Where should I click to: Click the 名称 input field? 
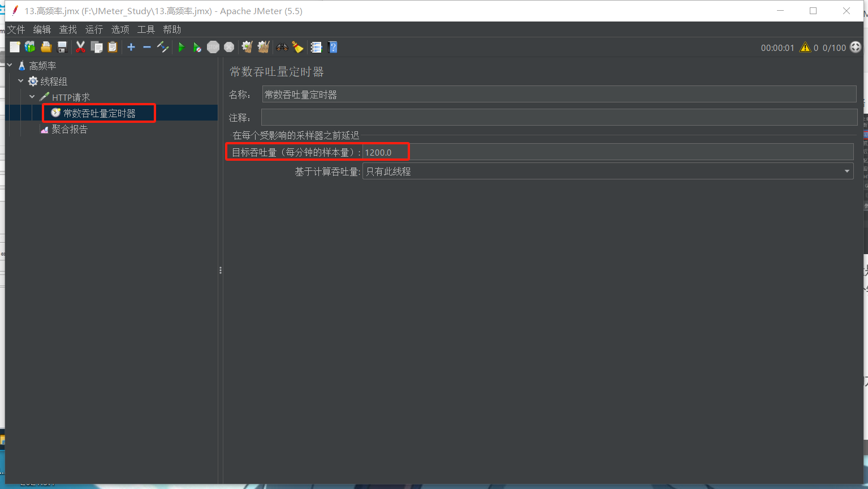559,95
